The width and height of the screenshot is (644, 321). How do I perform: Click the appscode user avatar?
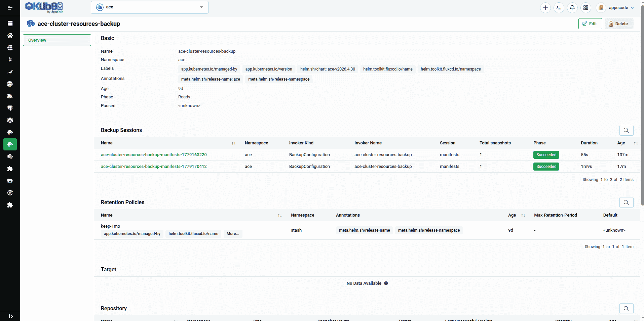[601, 8]
